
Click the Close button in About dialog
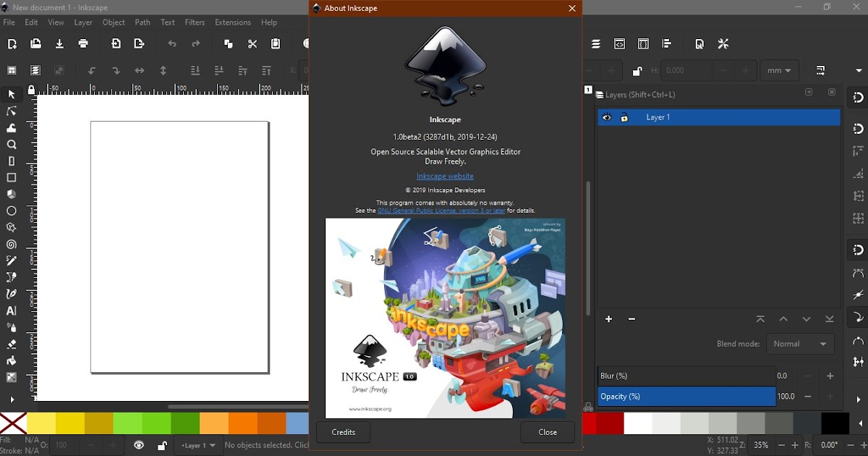548,432
